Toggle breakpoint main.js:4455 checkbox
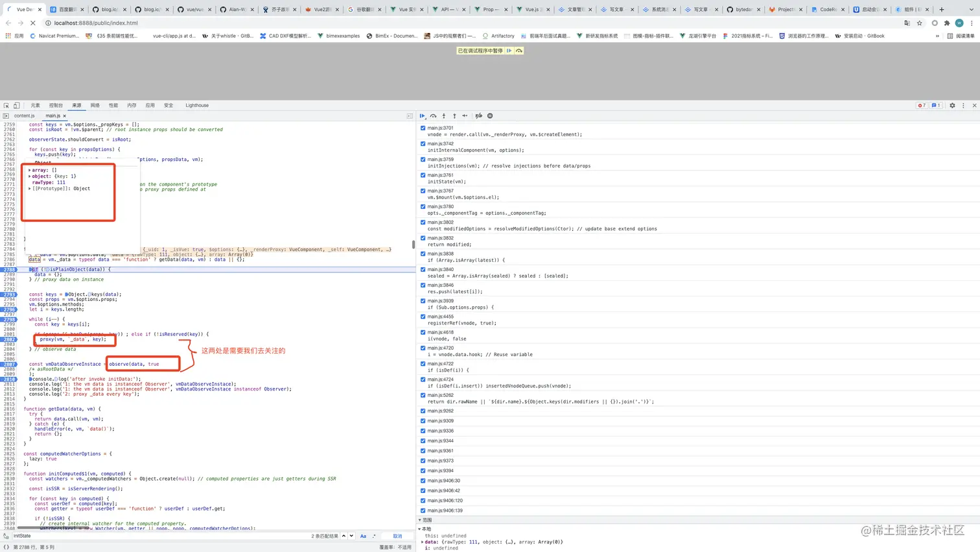This screenshot has height=552, width=980. click(x=423, y=317)
